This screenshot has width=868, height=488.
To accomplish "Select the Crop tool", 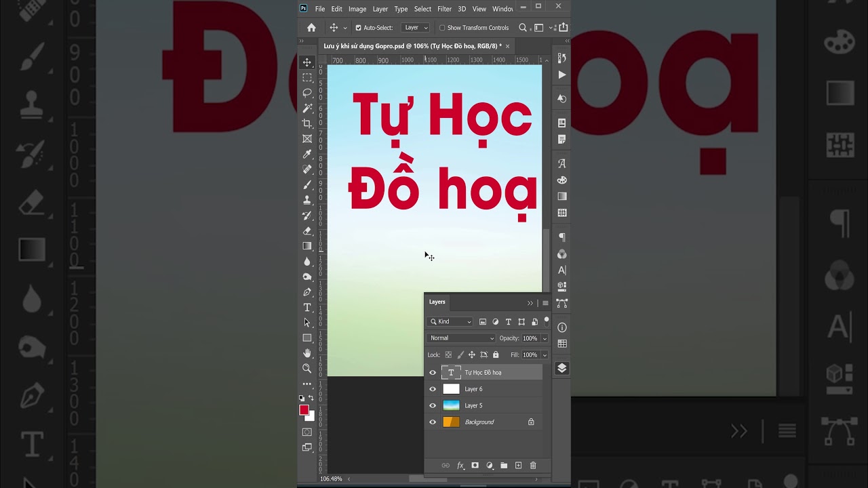I will 307,123.
